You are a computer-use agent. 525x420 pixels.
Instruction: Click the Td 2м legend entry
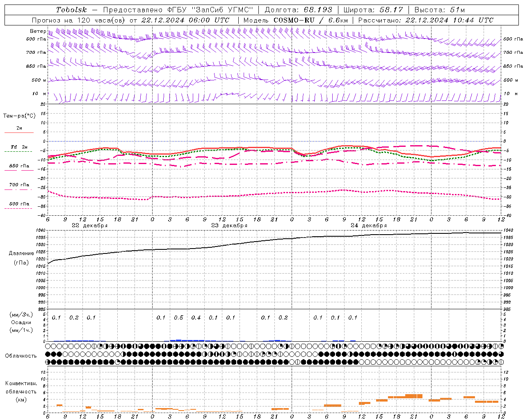[x=19, y=147]
